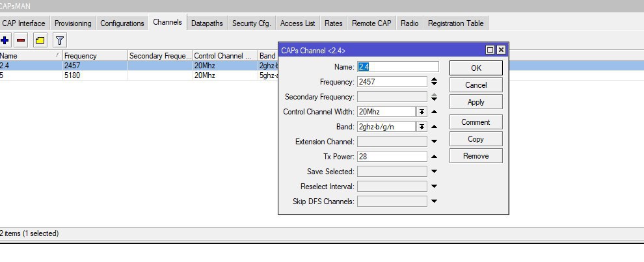Select the channel row named 5

tap(139, 75)
